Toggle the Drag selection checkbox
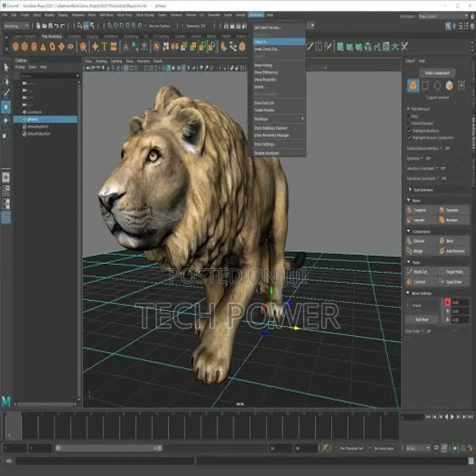This screenshot has width=476, height=476. tap(408, 116)
